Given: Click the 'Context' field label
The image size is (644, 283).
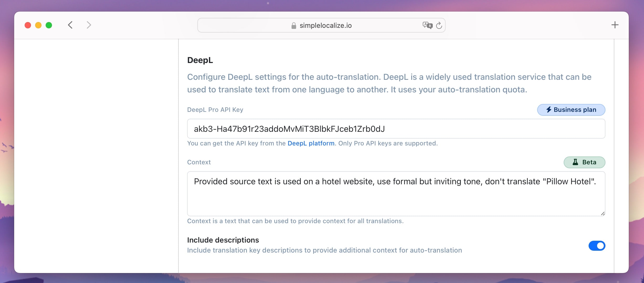Looking at the screenshot, I should pyautogui.click(x=199, y=162).
